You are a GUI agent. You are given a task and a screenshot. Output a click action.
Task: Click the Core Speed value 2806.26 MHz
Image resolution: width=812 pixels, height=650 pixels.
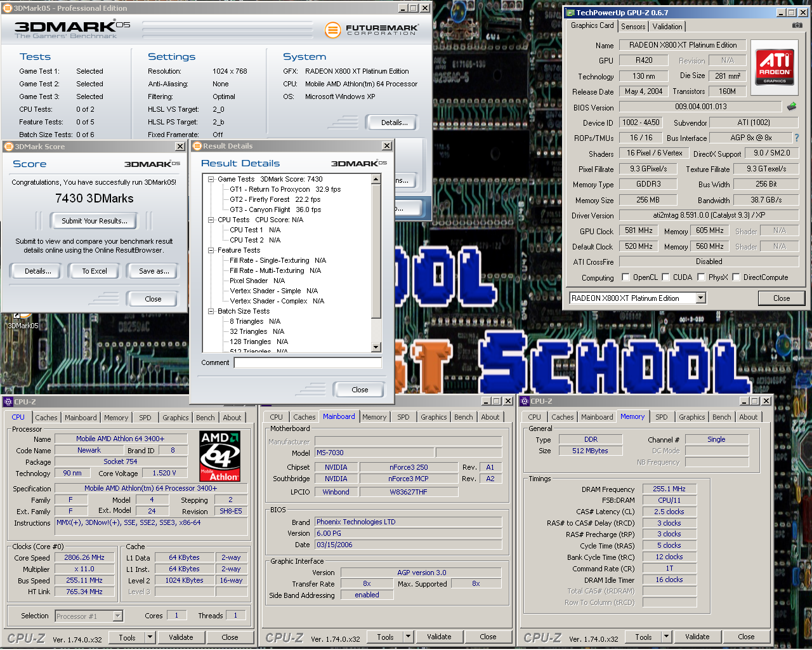point(84,557)
